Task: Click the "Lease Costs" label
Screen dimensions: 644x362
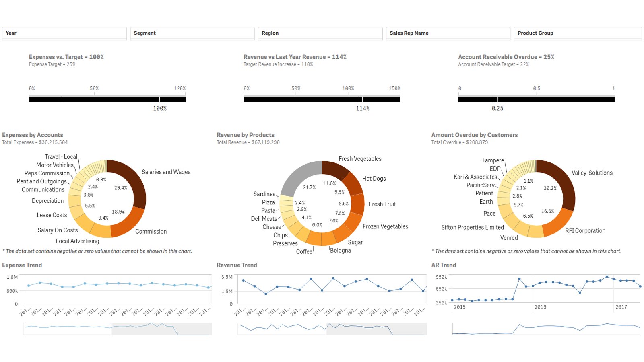Action: (52, 215)
